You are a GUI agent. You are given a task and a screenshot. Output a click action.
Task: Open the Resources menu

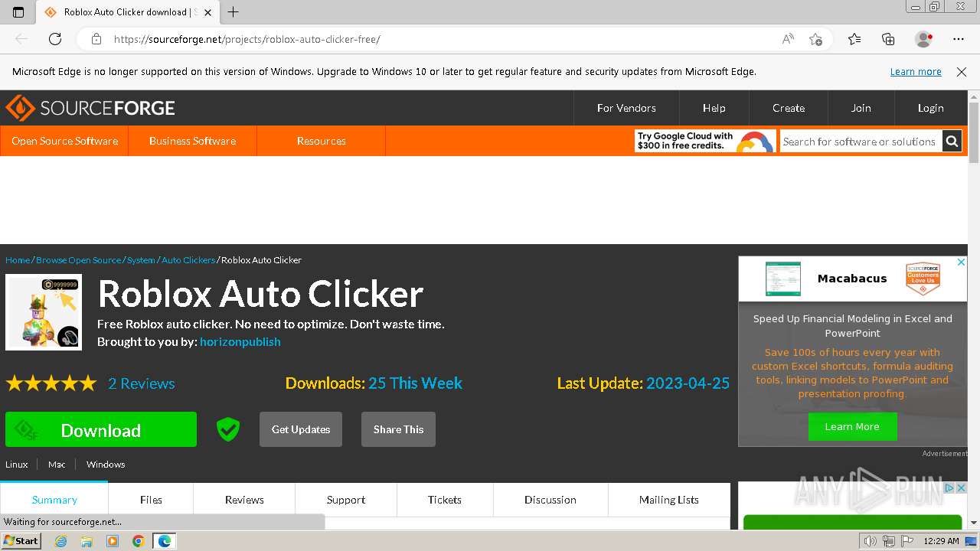click(321, 141)
